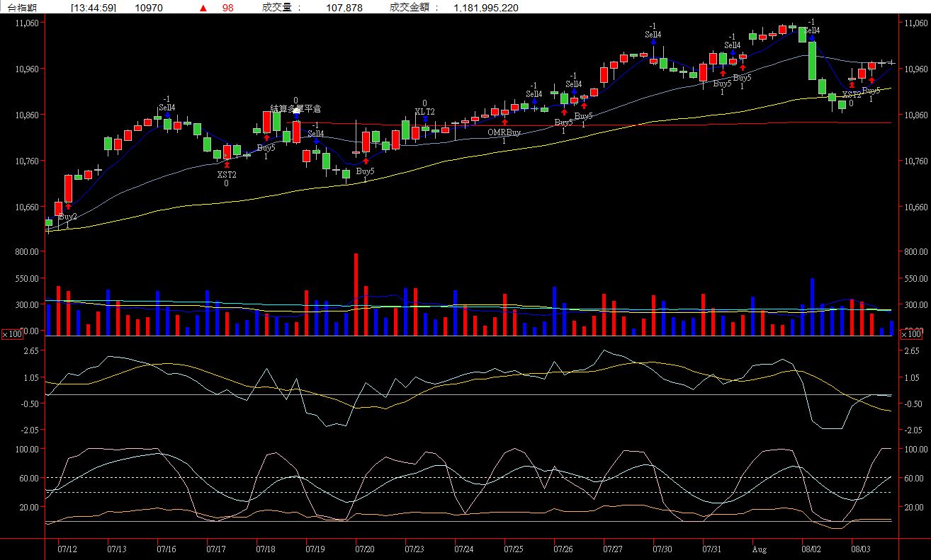Select the 07/23 date on time axis
The height and width of the screenshot is (560, 931).
414,549
